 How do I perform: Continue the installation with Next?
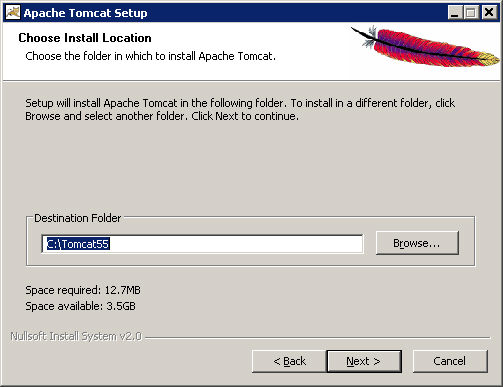(x=364, y=361)
